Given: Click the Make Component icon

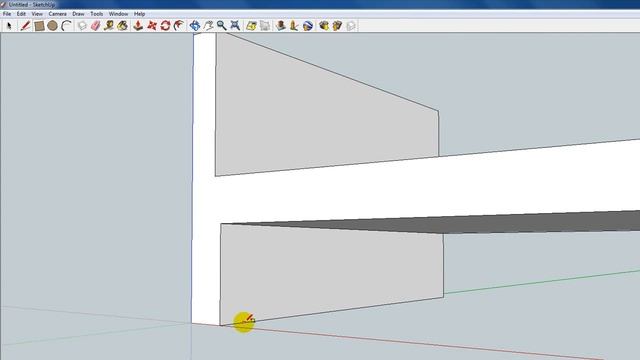Looking at the screenshot, I should 82,26.
